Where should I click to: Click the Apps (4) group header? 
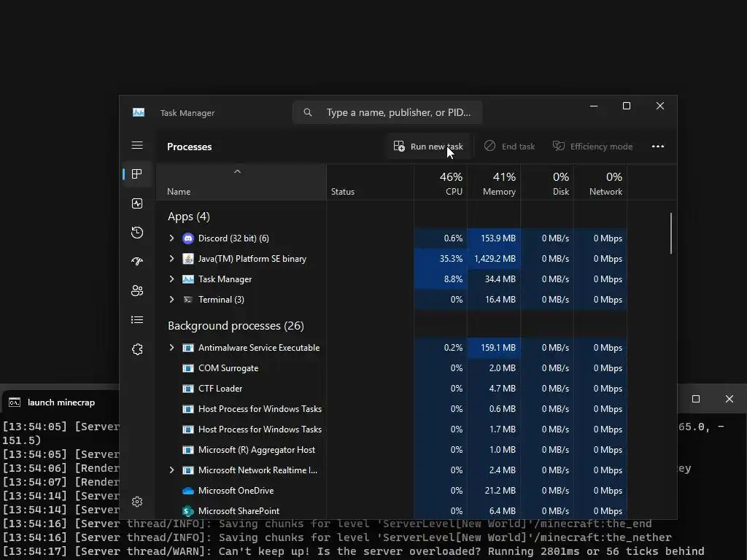click(189, 217)
